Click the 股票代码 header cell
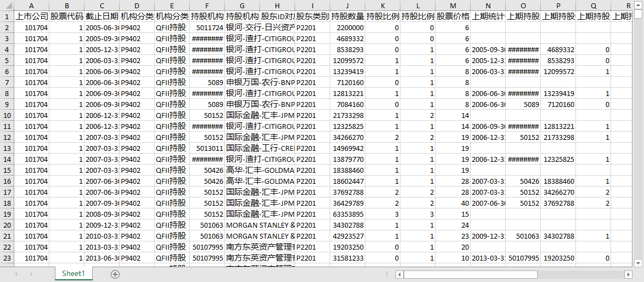The height and width of the screenshot is (282, 644). point(66,17)
